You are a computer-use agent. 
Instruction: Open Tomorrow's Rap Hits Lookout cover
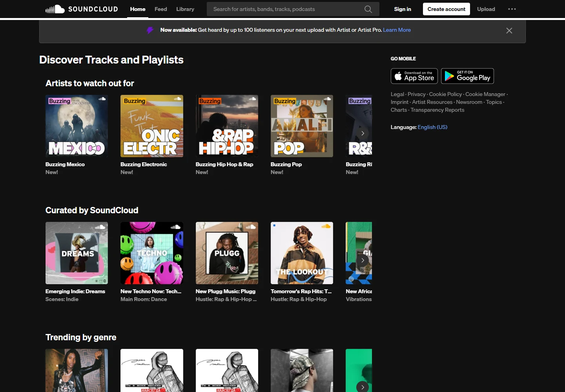pos(302,253)
